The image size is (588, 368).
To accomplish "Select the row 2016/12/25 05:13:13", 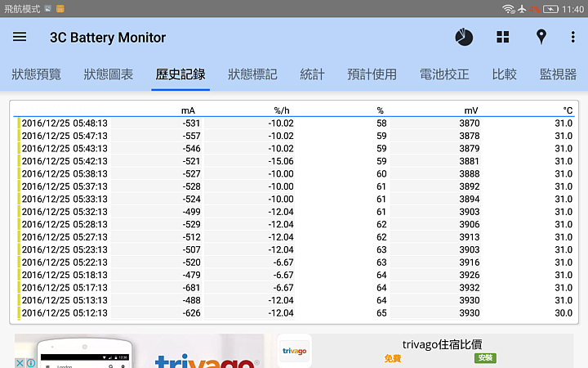I will coord(296,300).
